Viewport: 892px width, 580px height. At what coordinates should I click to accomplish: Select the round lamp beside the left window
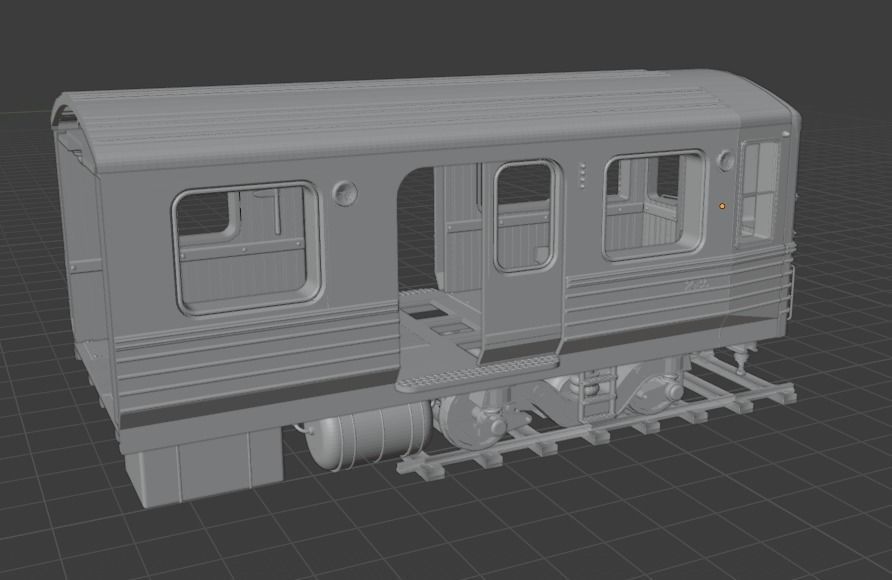point(345,193)
